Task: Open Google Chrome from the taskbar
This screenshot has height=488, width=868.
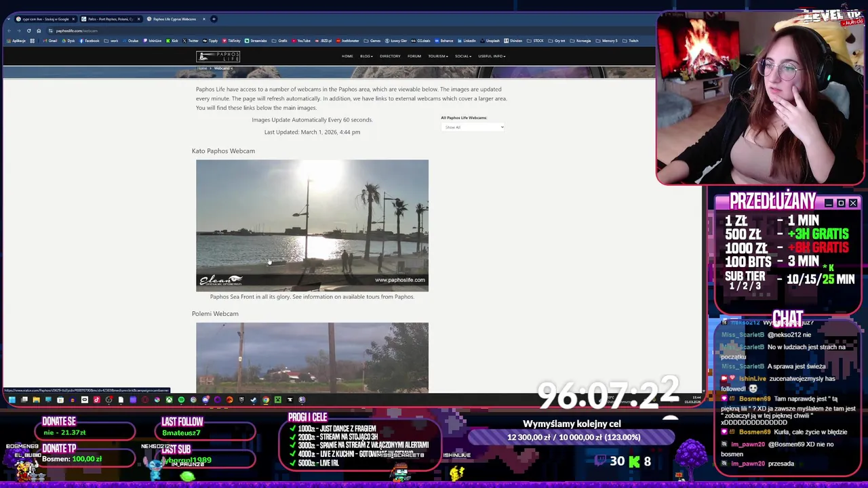Action: [x=266, y=400]
